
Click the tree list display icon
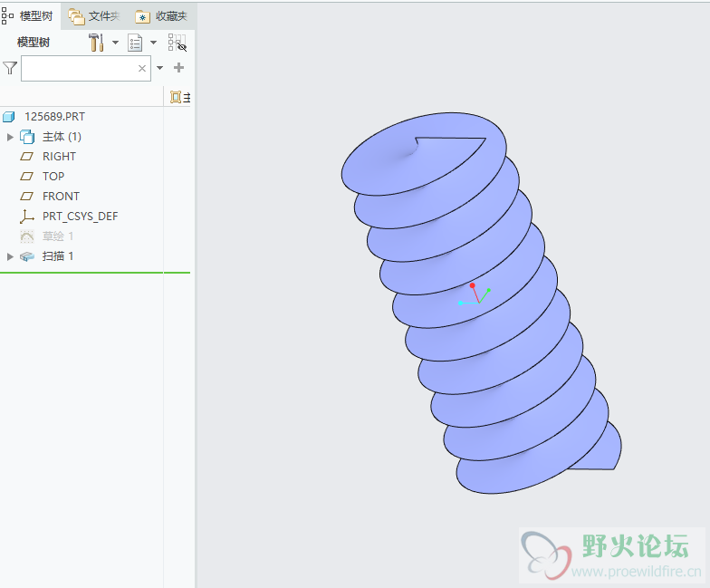pyautogui.click(x=135, y=43)
